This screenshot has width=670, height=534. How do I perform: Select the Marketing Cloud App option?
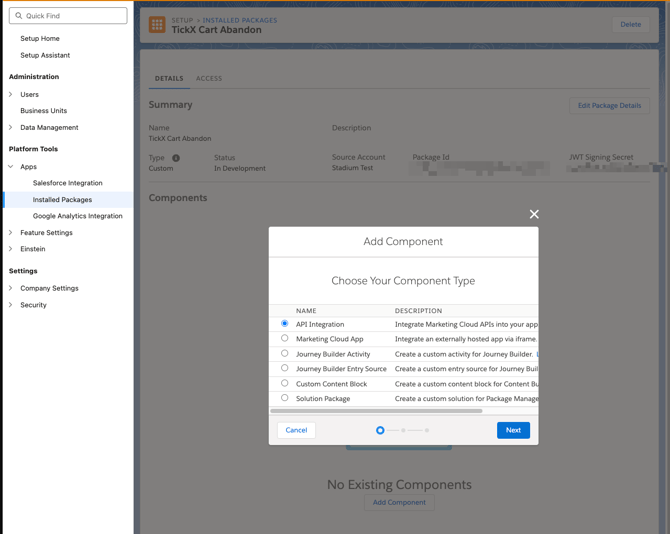click(285, 339)
